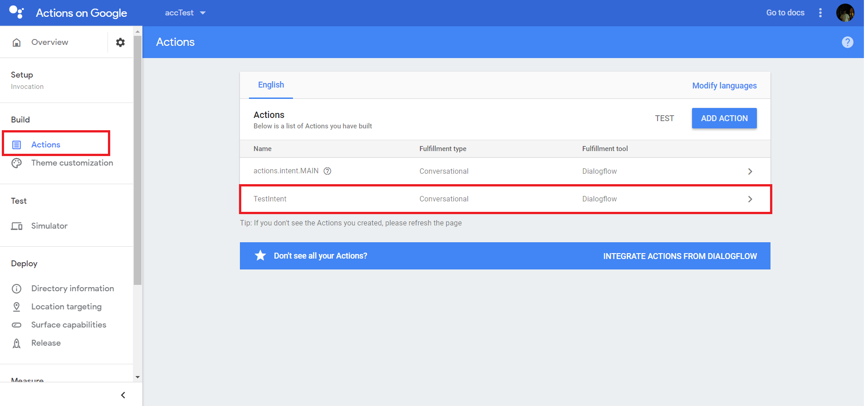Screen dimensions: 868x406
Task: Click the Deploy section heading
Action: pyautogui.click(x=24, y=264)
